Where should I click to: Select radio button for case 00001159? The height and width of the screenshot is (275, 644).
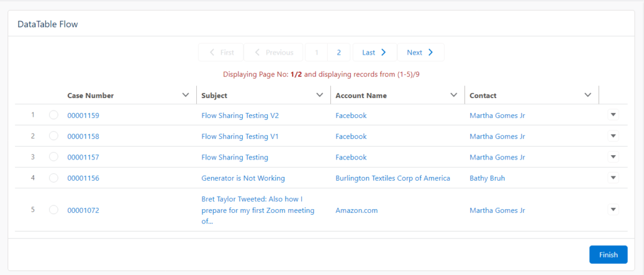coord(53,116)
